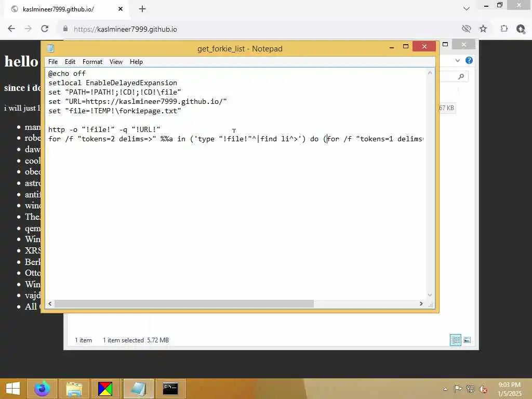Switch File Explorer to details view
This screenshot has width=532, height=399.
[455, 340]
